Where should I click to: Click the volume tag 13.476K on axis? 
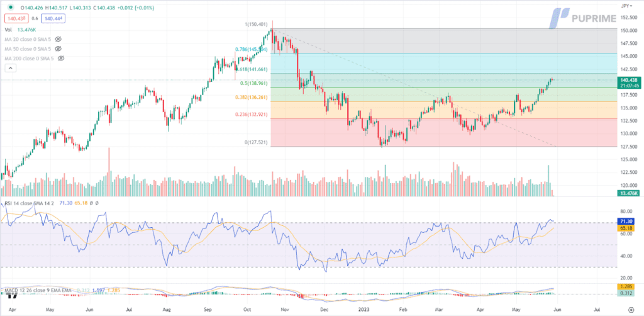[x=628, y=193]
